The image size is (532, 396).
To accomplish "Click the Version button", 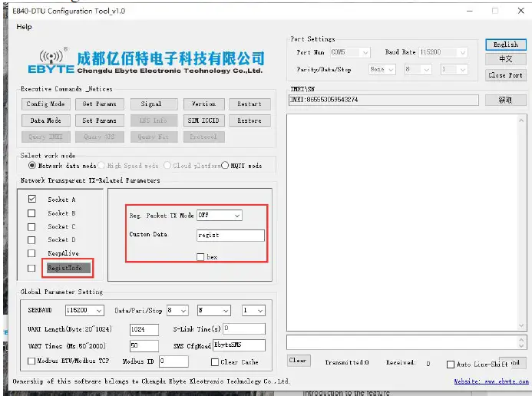I will pyautogui.click(x=204, y=104).
